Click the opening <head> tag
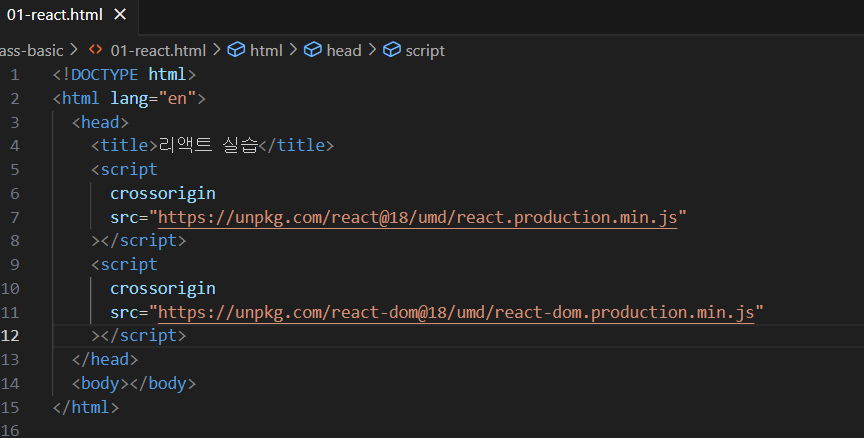 [100, 122]
